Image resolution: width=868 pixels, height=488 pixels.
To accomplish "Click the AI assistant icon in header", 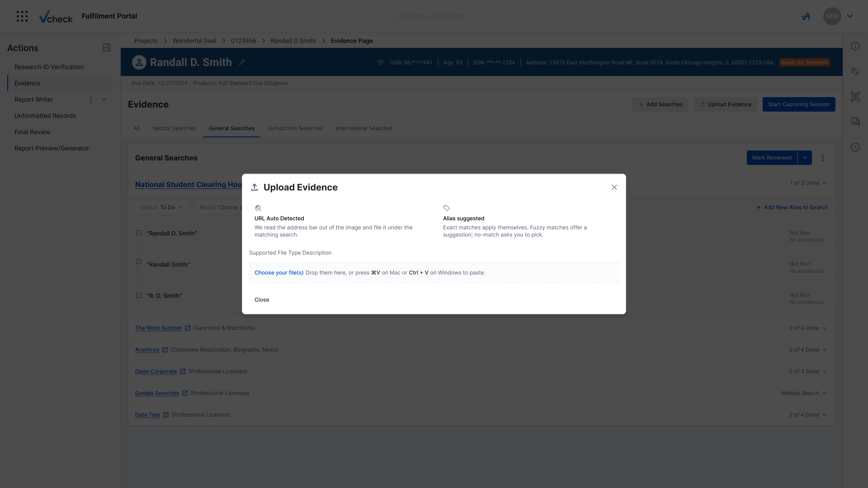I will (806, 16).
